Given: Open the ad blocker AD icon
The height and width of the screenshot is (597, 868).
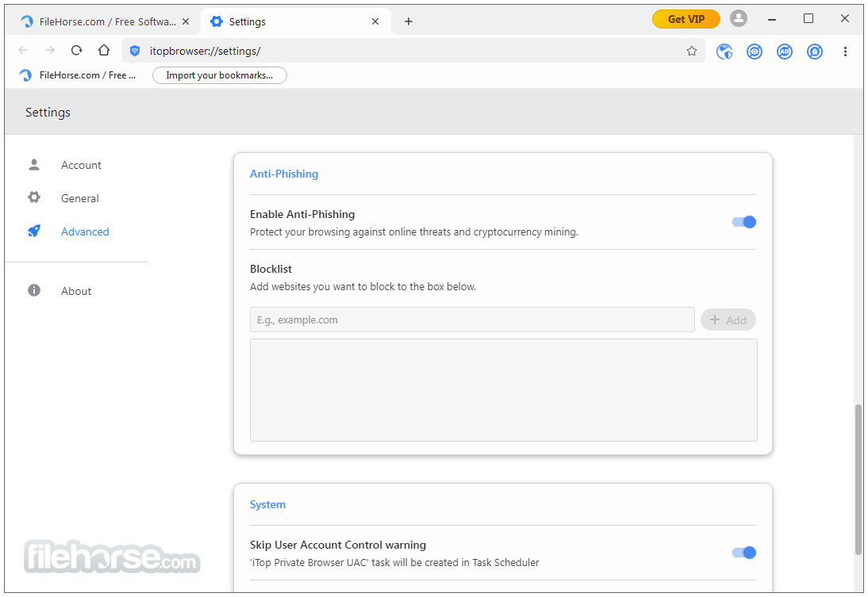Looking at the screenshot, I should pyautogui.click(x=785, y=52).
